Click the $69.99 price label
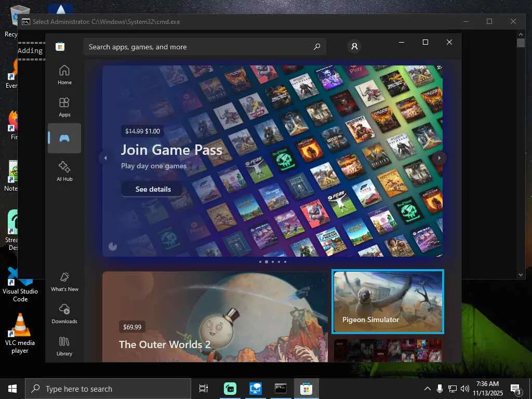 [x=132, y=327]
